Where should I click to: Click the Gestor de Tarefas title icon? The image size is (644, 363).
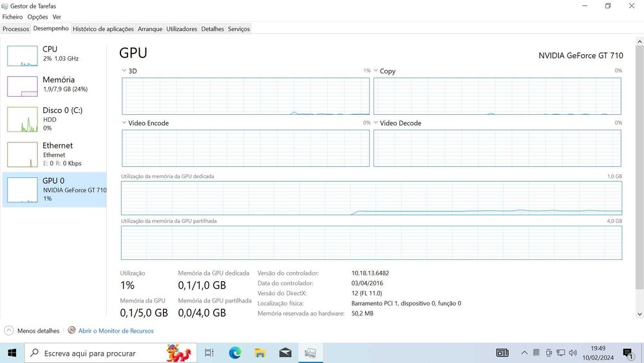tap(5, 6)
